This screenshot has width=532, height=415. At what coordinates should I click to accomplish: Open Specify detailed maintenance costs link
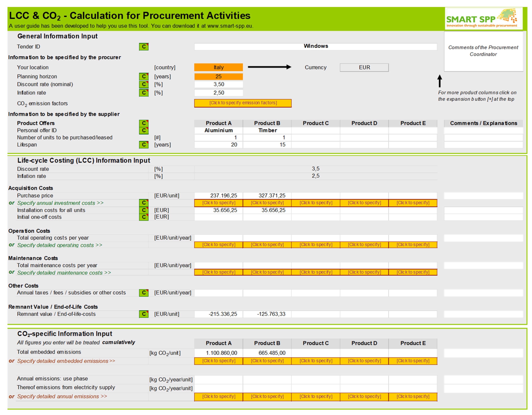64,273
